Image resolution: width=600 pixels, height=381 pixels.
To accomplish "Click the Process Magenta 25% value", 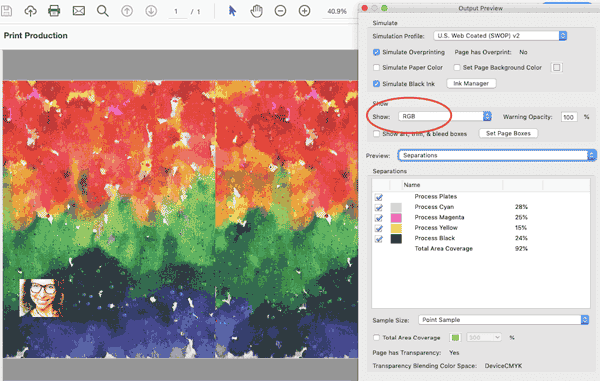I will tap(521, 217).
